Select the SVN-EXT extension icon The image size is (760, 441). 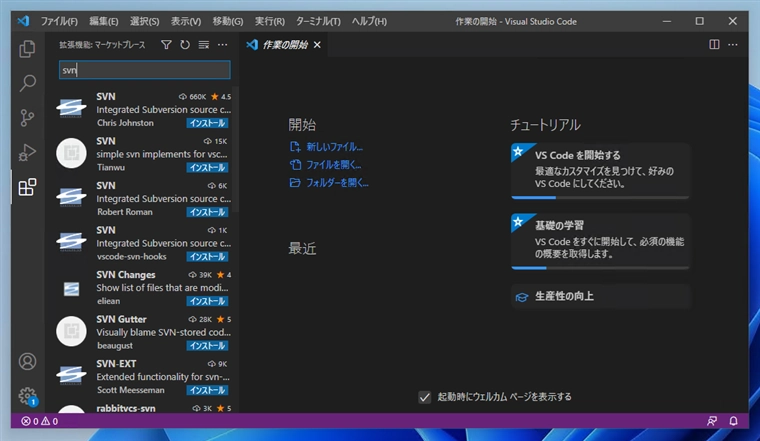pyautogui.click(x=71, y=375)
